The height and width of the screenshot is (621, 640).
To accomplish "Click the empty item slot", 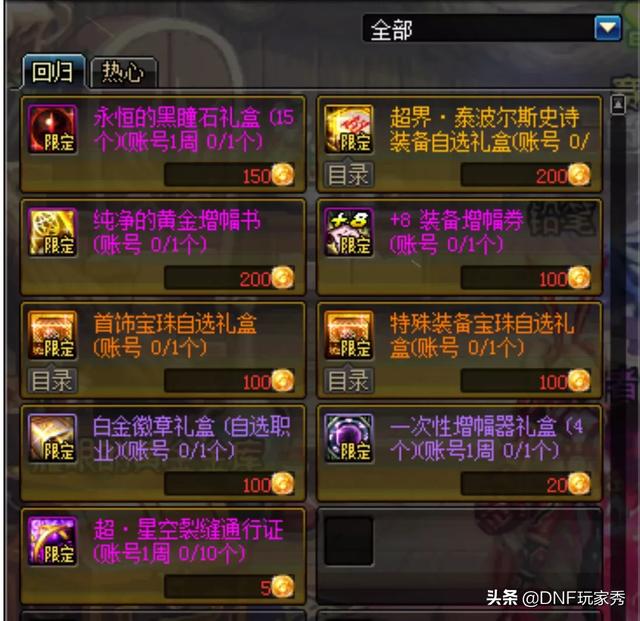I will (x=349, y=541).
